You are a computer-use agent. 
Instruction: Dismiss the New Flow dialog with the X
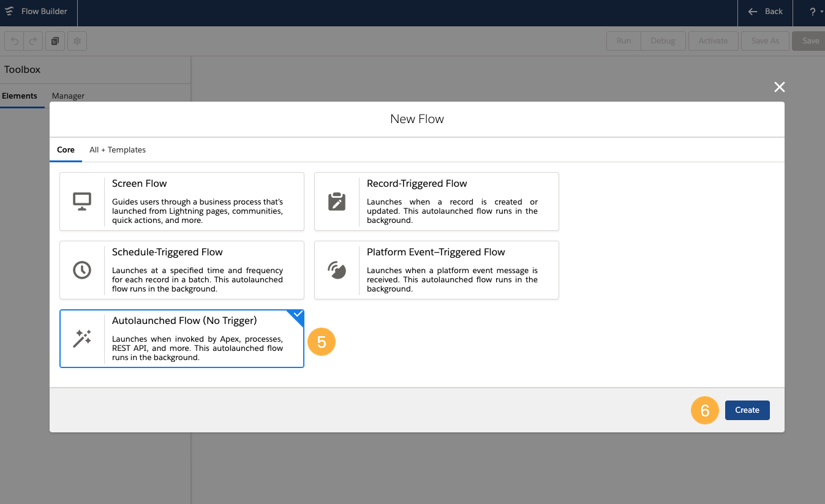tap(779, 87)
